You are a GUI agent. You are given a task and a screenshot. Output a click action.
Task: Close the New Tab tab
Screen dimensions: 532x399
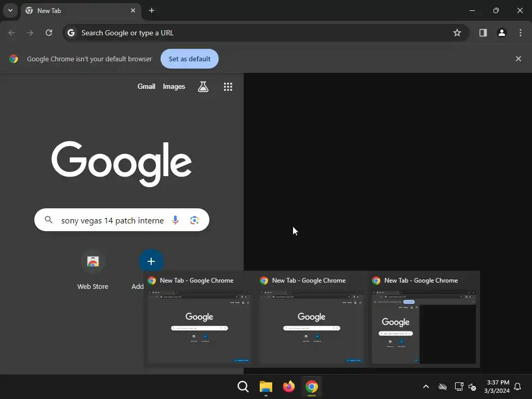pos(133,10)
